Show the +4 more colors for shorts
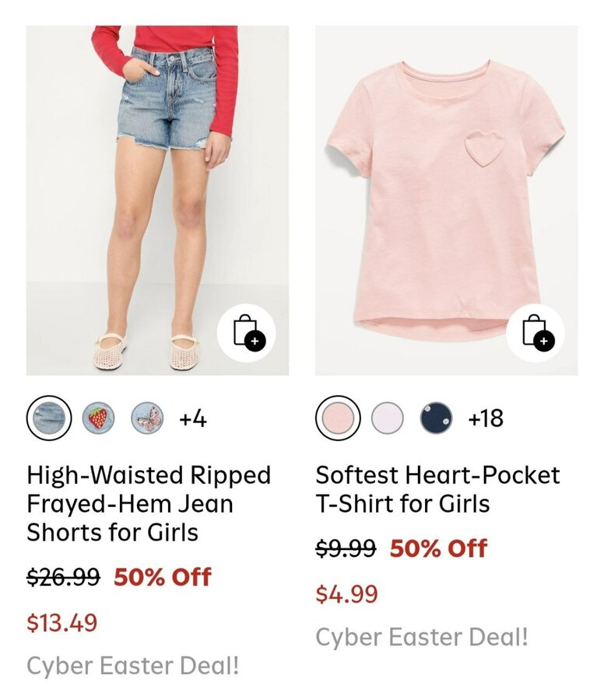The height and width of the screenshot is (700, 604). [x=192, y=419]
